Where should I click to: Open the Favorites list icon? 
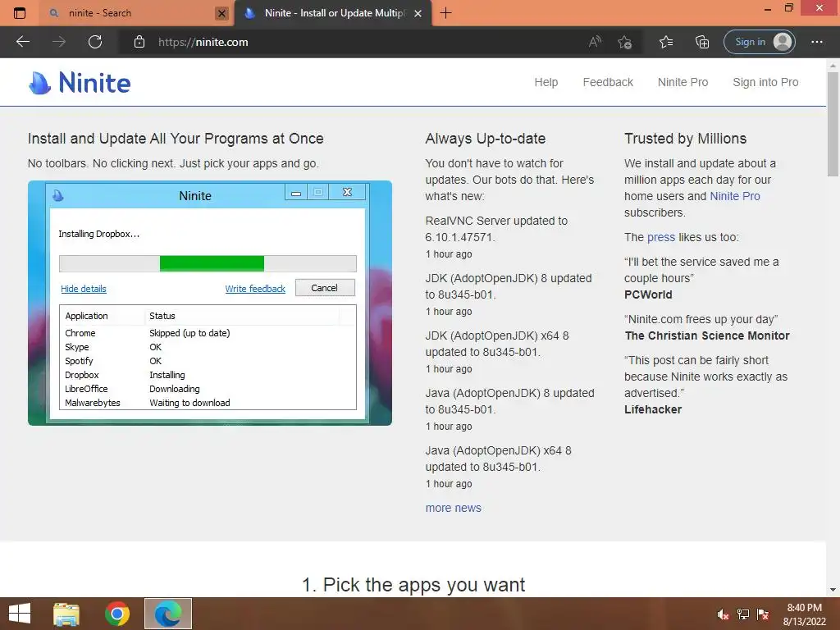(666, 42)
